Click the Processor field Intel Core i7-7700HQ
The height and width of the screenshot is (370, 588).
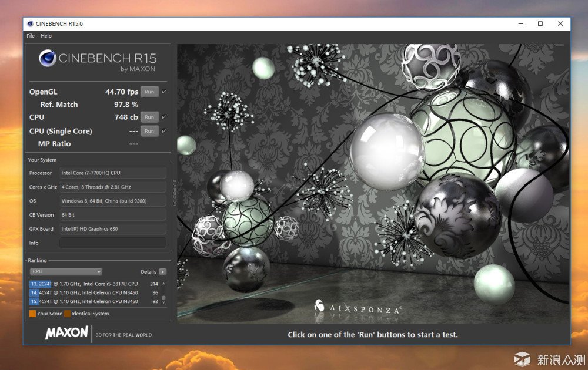pos(112,173)
